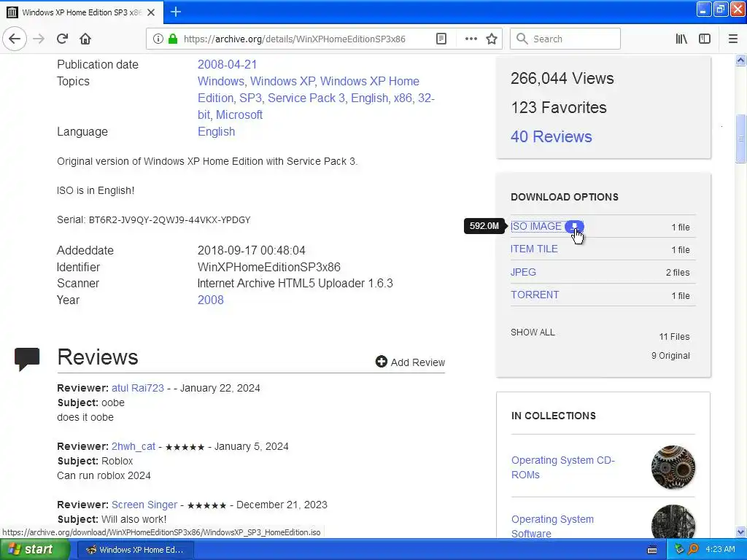The width and height of the screenshot is (747, 560).
Task: Click the archive.org URL address field
Action: tap(295, 39)
